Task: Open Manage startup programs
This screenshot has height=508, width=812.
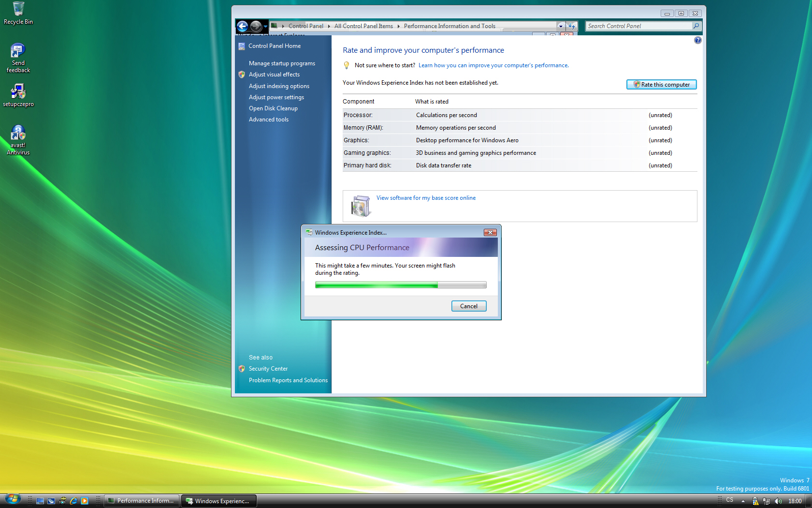Action: pyautogui.click(x=282, y=63)
